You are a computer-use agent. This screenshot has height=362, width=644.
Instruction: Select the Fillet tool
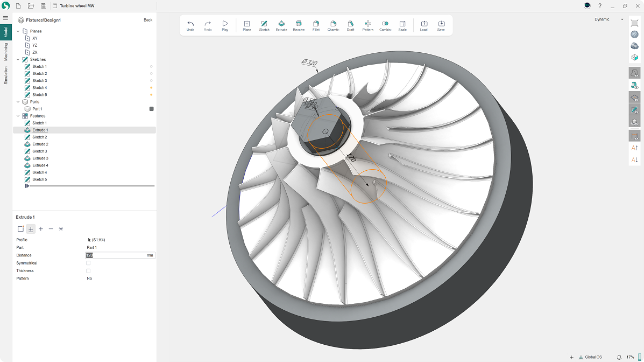click(x=316, y=26)
